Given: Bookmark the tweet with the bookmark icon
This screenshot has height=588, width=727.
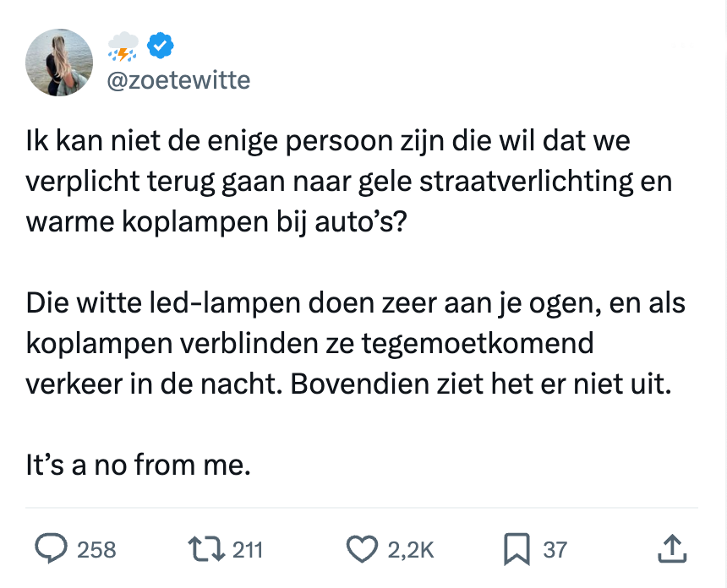Looking at the screenshot, I should coord(517,550).
